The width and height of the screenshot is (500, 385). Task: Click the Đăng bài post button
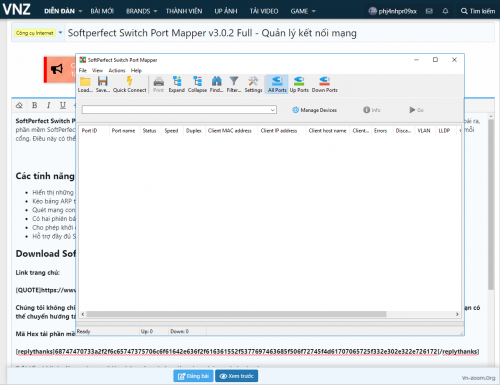pyautogui.click(x=193, y=376)
